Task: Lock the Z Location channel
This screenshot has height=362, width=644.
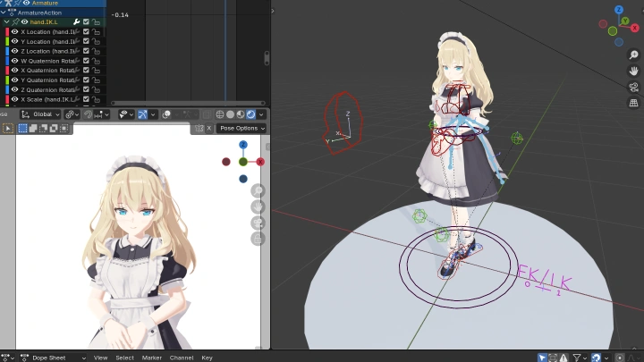Action: 96,51
